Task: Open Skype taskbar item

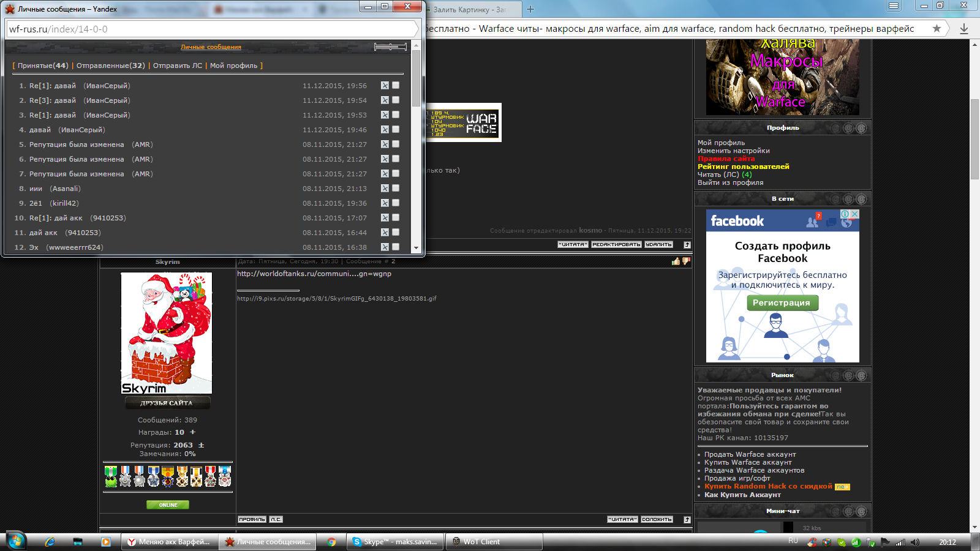Action: [396, 542]
